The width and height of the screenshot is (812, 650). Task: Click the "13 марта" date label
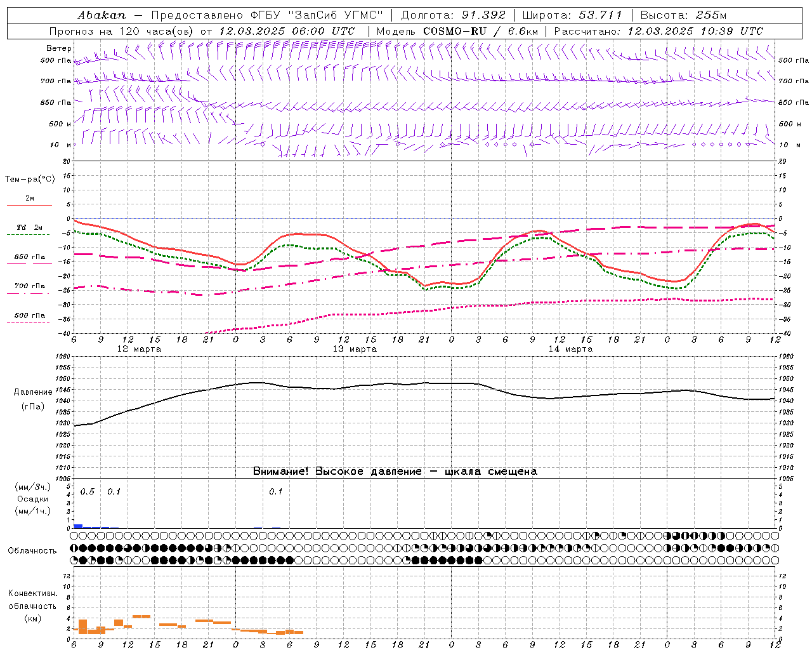tap(355, 349)
